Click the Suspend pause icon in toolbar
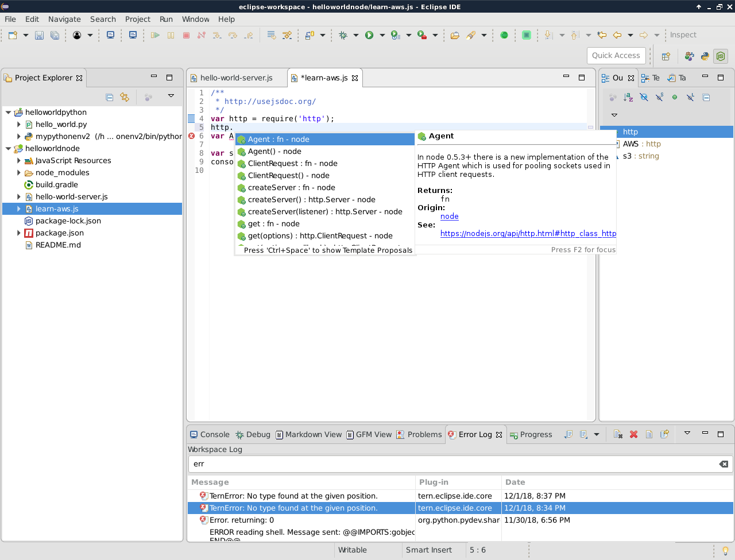This screenshot has width=735, height=560. [171, 35]
